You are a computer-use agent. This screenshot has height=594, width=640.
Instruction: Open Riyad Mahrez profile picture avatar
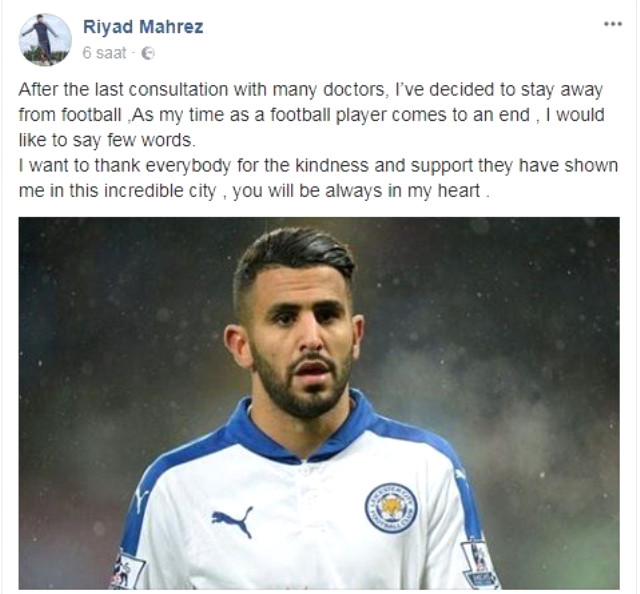click(45, 40)
